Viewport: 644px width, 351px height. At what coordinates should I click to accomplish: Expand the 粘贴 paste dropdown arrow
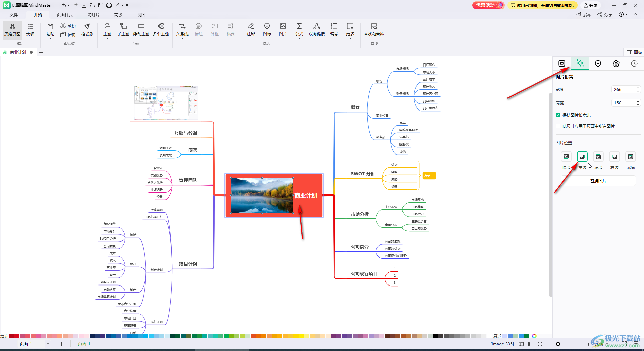click(50, 38)
